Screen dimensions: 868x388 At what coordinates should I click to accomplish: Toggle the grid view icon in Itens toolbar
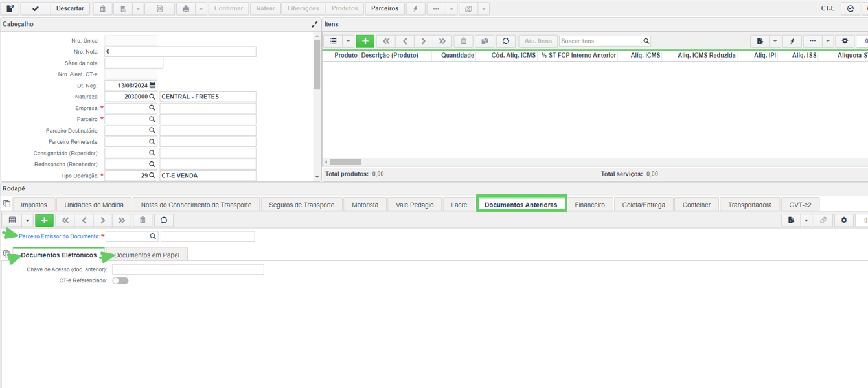[333, 41]
